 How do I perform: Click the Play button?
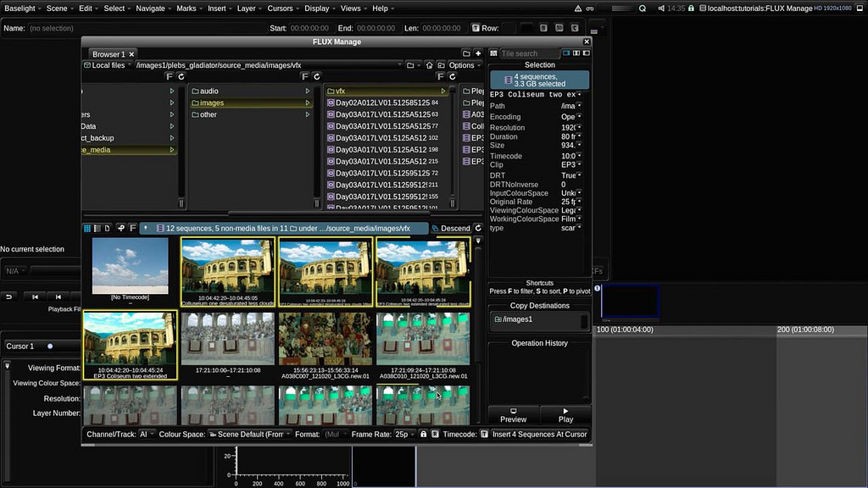pos(565,415)
